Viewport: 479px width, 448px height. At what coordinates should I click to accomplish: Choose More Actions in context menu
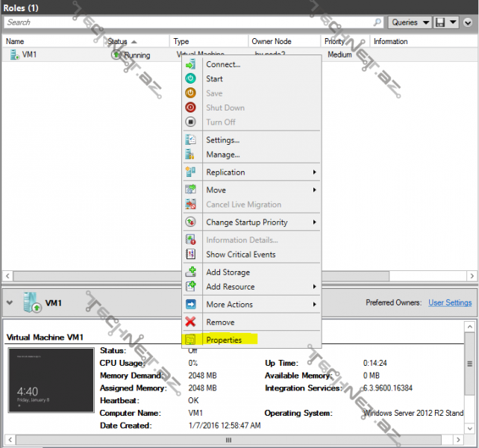[x=229, y=305]
